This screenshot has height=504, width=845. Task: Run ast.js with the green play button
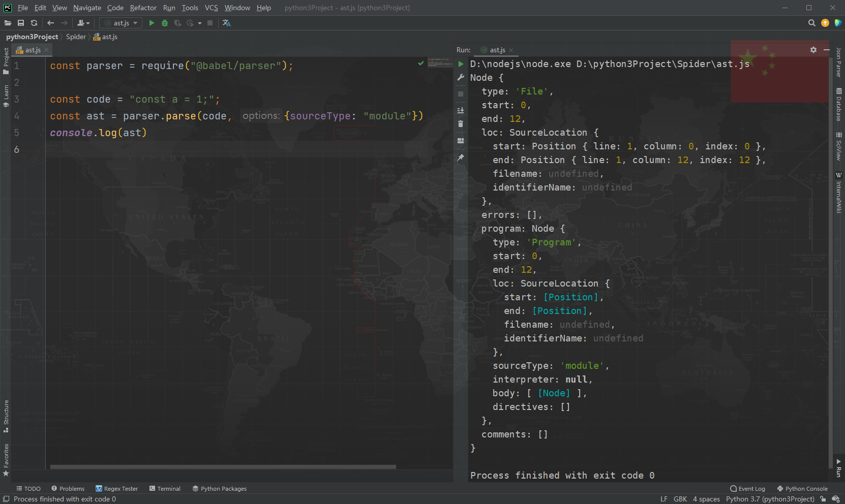point(152,23)
